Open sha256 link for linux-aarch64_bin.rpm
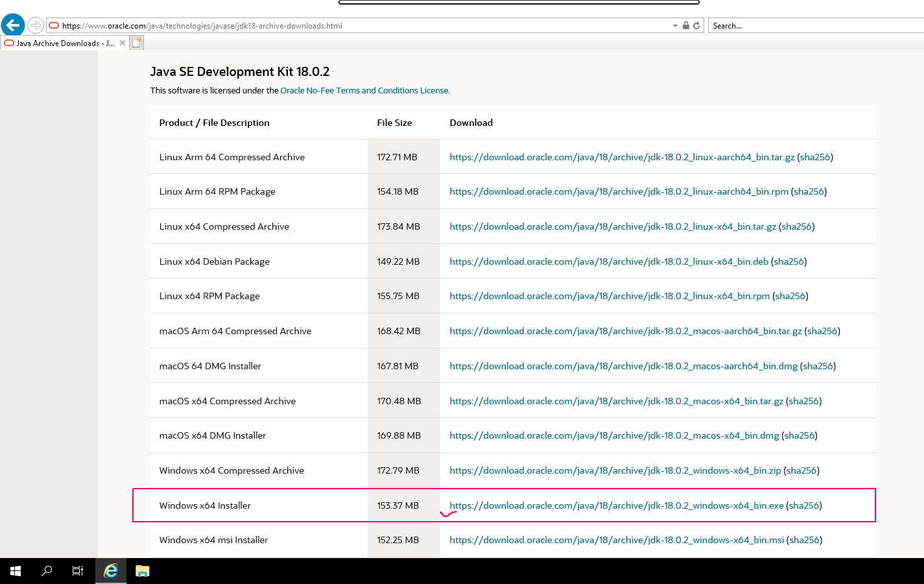The height and width of the screenshot is (584, 924). tap(809, 191)
